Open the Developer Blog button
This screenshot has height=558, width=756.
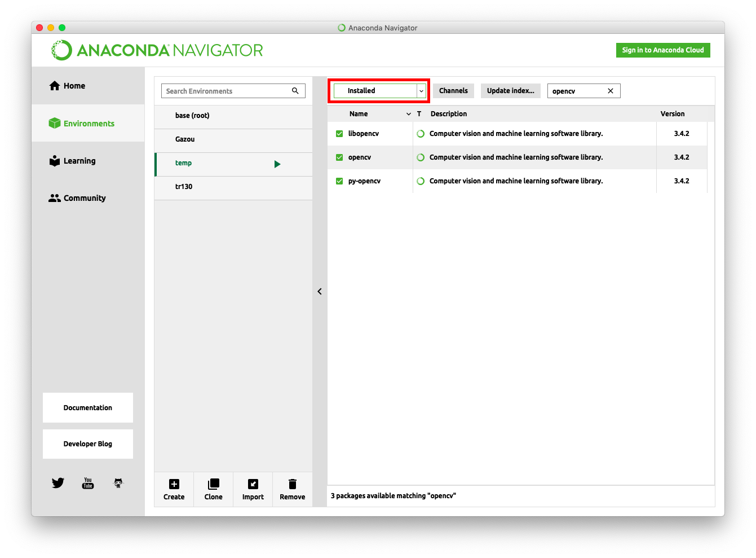[x=88, y=444]
